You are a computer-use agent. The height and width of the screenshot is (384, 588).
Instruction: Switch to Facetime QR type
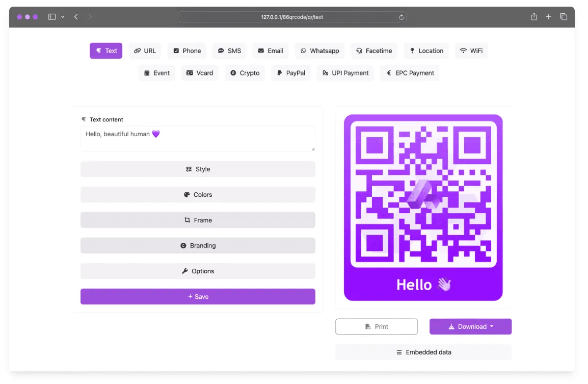click(374, 50)
